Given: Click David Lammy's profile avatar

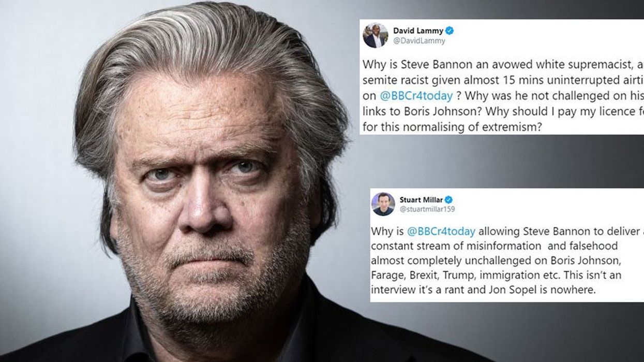Looking at the screenshot, I should tap(376, 36).
